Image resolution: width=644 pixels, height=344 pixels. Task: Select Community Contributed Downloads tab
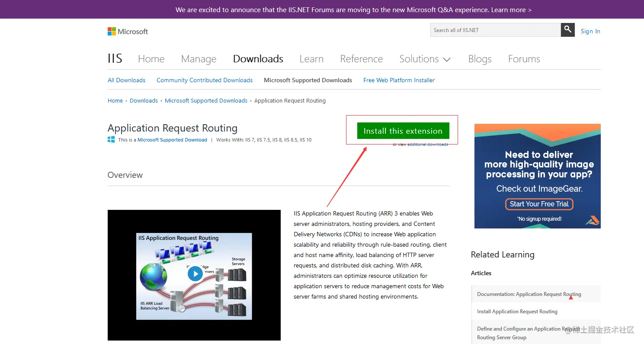click(x=205, y=80)
